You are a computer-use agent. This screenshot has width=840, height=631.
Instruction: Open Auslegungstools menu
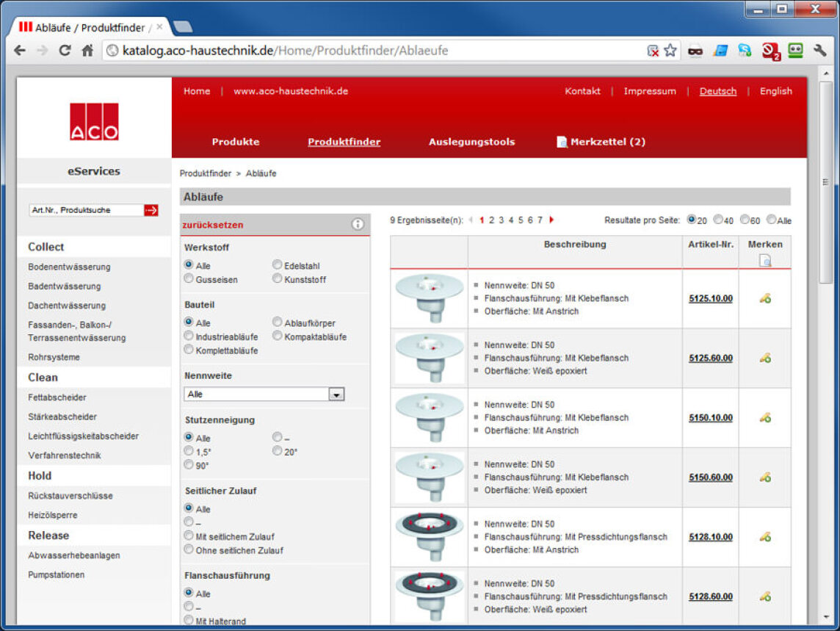pyautogui.click(x=471, y=142)
